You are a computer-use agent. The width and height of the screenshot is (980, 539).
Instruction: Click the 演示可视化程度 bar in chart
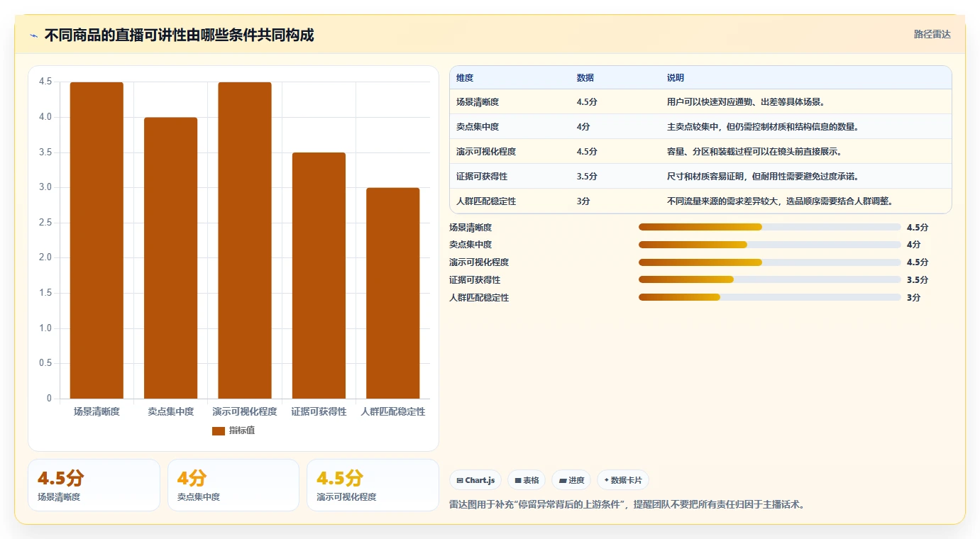click(245, 240)
